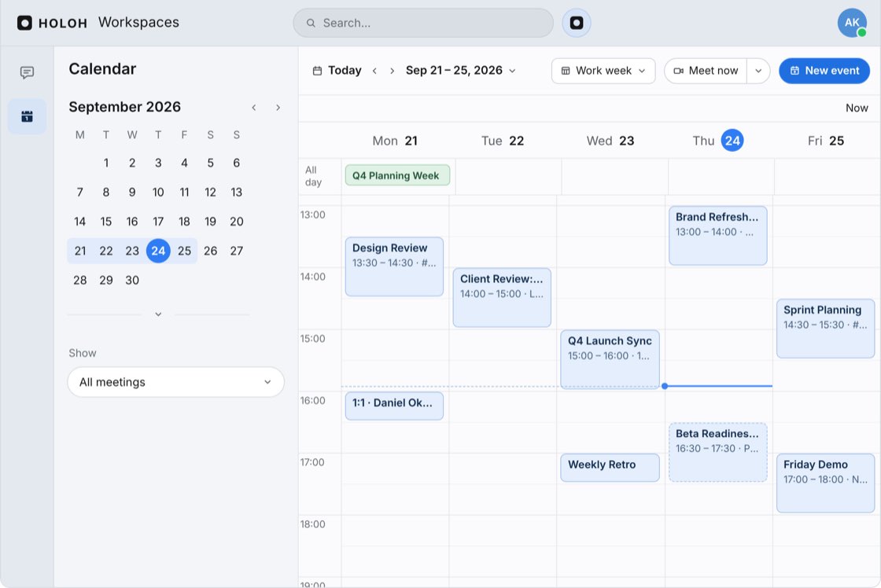Open the Q4 Launch Sync event

(x=610, y=359)
